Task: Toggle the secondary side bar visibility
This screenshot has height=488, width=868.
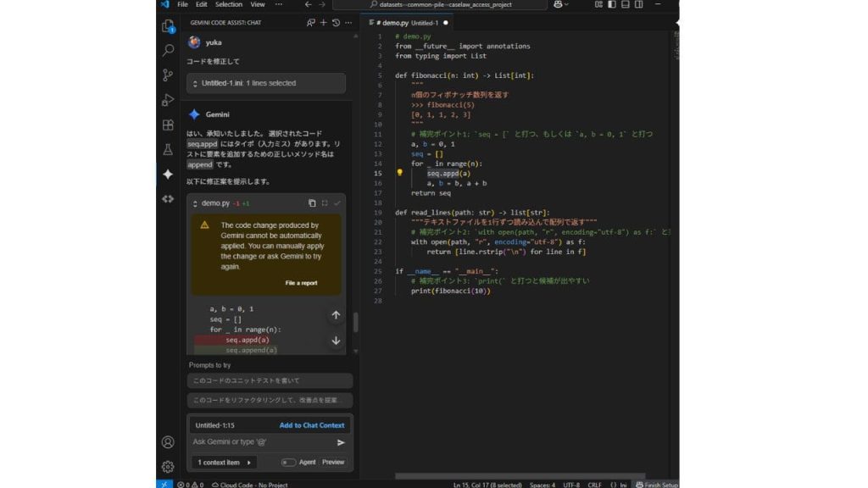Action: (x=639, y=4)
